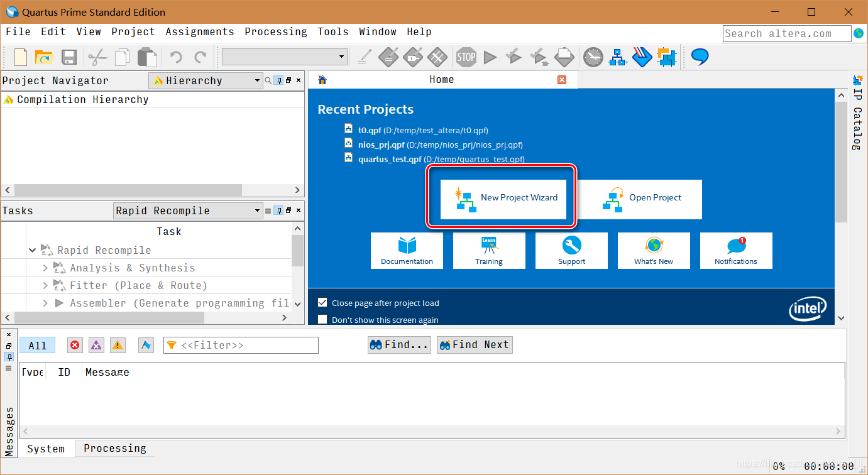The image size is (868, 475).
Task: Click the Home tab house icon
Action: click(322, 80)
